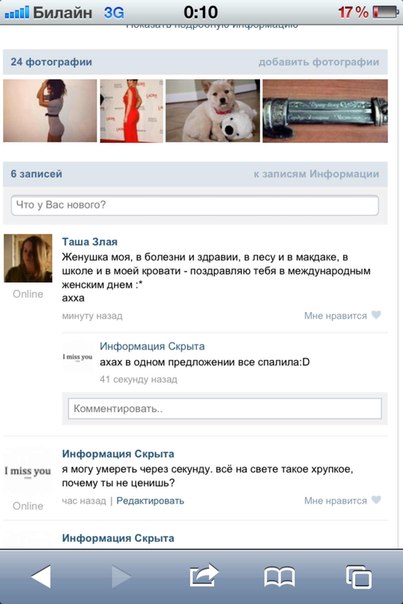Open the Safari share menu icon
Screen dimensions: 403x604
pyautogui.click(x=204, y=575)
